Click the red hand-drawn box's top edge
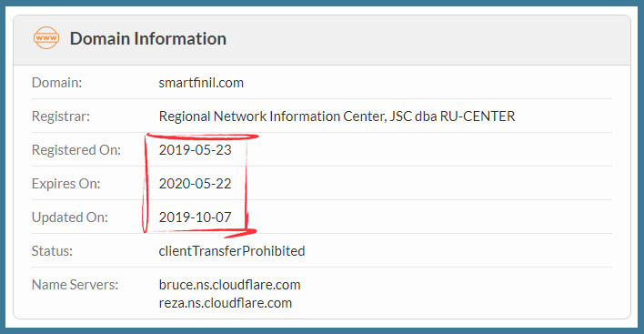This screenshot has width=644, height=334. tap(202, 136)
